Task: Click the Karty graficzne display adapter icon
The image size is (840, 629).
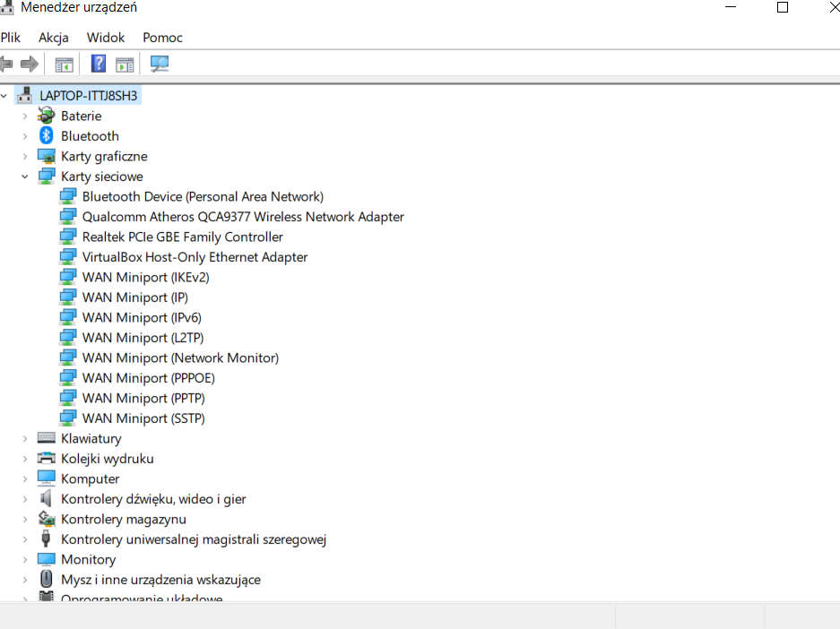Action: click(x=46, y=156)
